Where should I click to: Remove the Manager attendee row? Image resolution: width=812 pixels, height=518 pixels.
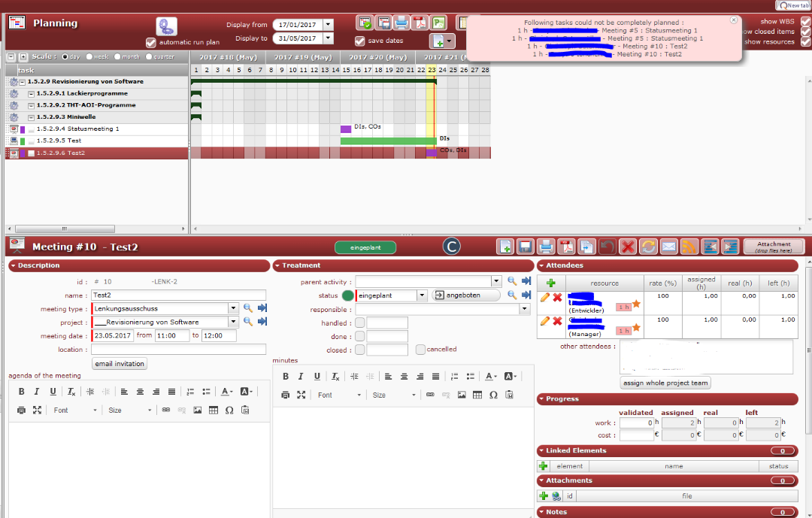coord(558,322)
